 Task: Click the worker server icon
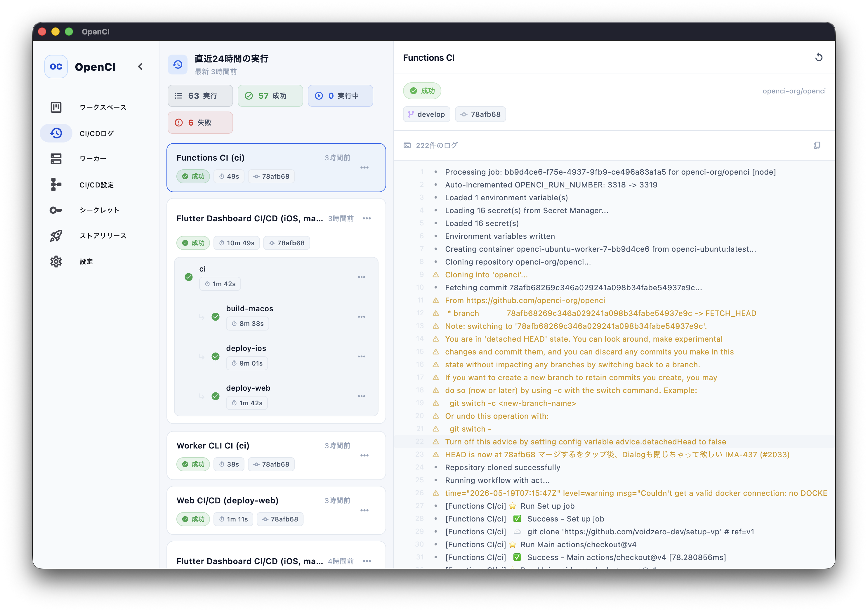click(x=56, y=159)
